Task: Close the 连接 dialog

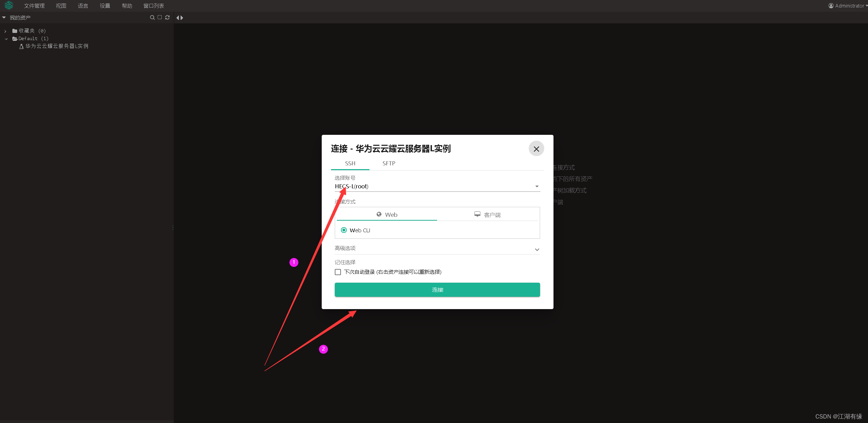Action: 536,149
